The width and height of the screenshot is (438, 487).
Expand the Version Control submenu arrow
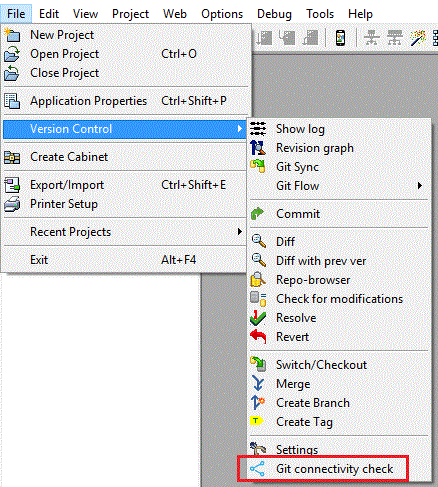click(x=239, y=129)
